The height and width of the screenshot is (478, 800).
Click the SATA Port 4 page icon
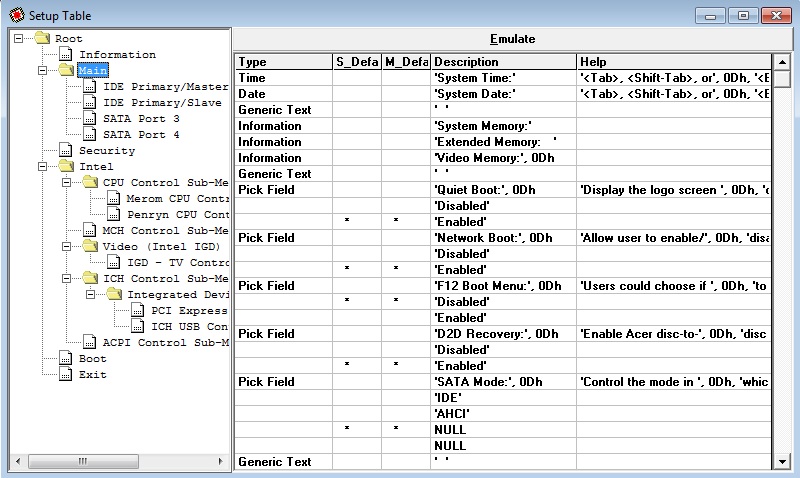90,134
